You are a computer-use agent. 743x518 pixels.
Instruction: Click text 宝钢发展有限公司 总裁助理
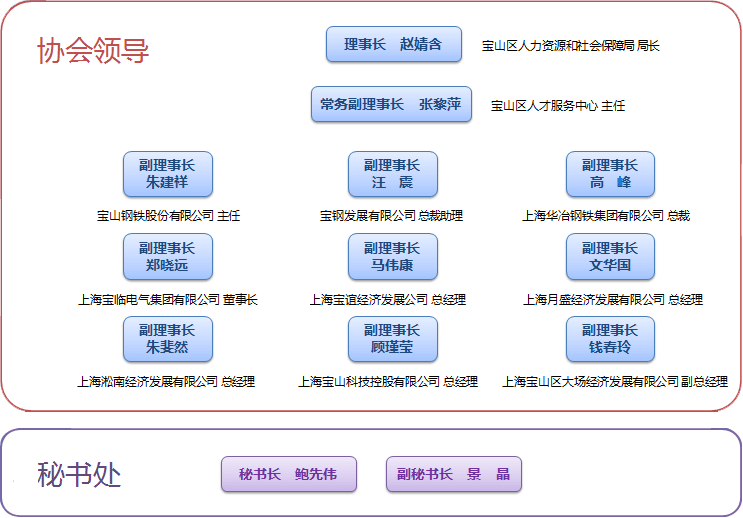pyautogui.click(x=391, y=216)
